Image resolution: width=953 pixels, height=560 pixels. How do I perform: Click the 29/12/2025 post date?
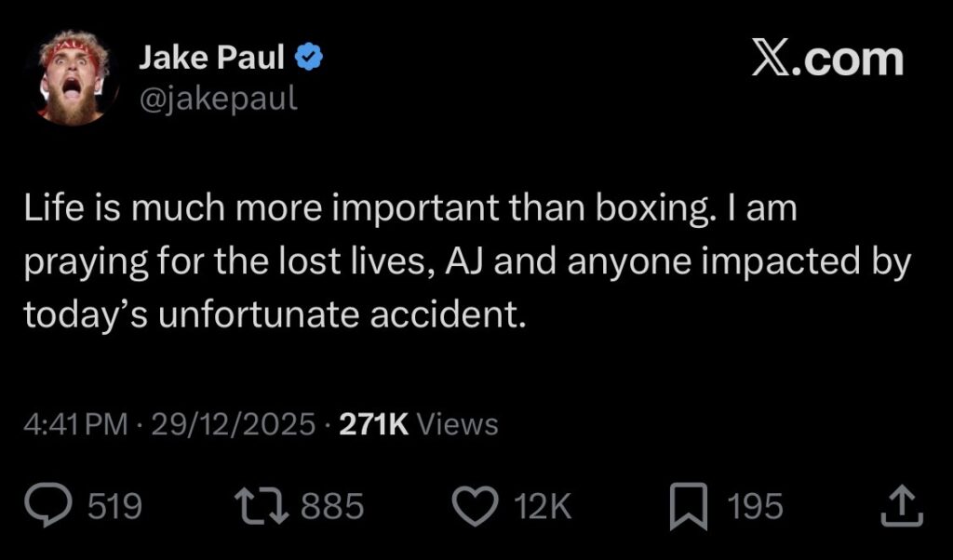click(234, 425)
